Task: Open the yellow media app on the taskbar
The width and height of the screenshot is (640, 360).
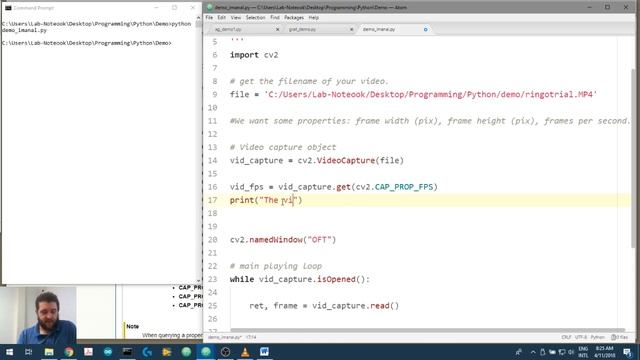Action: pos(167,352)
